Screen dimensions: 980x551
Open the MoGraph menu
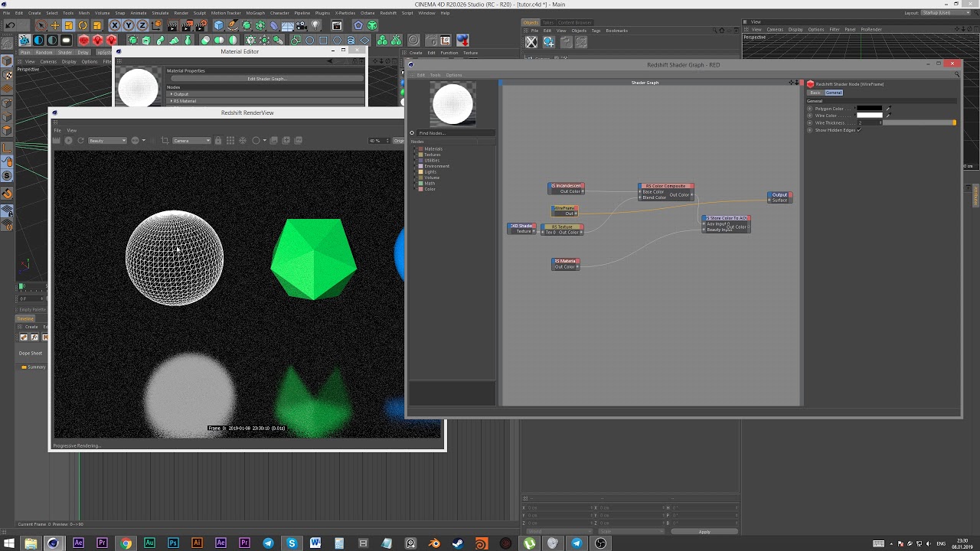click(256, 13)
